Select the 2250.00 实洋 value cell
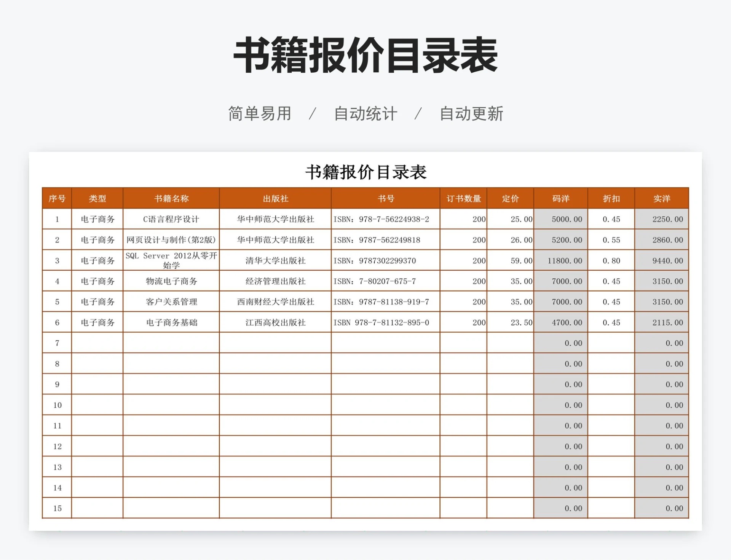This screenshot has width=731, height=560. pyautogui.click(x=661, y=219)
